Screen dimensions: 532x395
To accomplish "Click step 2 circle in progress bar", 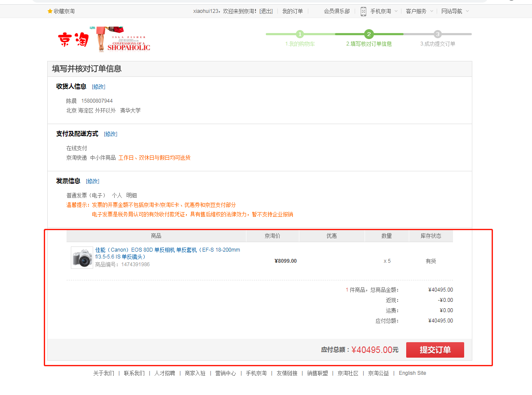I will 369,34.
